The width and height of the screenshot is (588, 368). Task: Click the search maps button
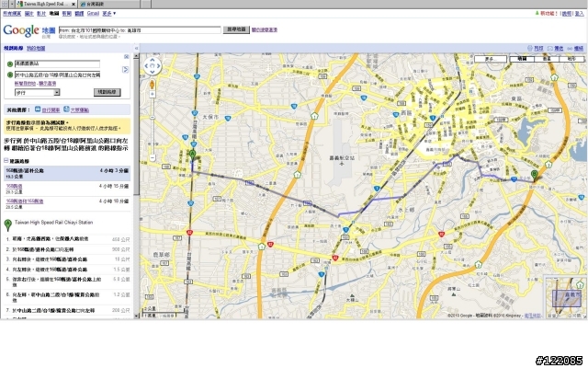tap(236, 29)
